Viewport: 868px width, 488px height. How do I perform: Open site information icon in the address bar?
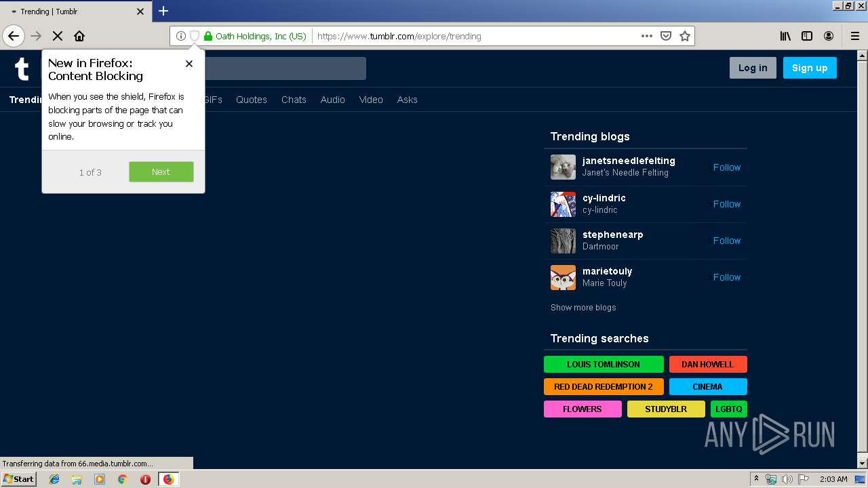click(x=180, y=36)
